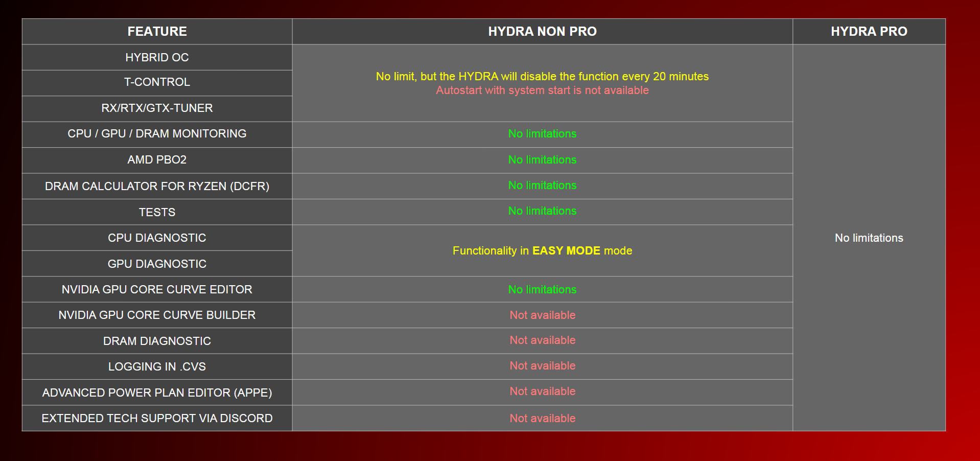This screenshot has height=461, width=980.
Task: Click "Not available" in the DRAM DIAGNOSTIC row
Action: click(x=542, y=340)
